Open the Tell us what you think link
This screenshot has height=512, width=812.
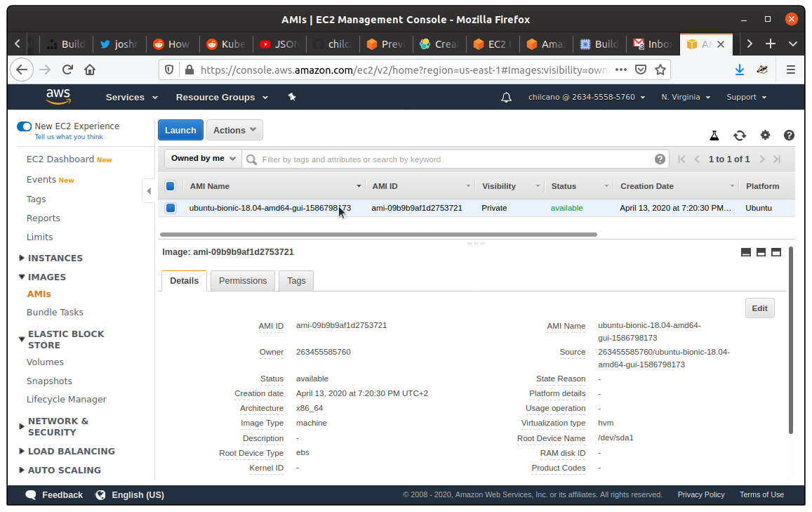(x=69, y=137)
